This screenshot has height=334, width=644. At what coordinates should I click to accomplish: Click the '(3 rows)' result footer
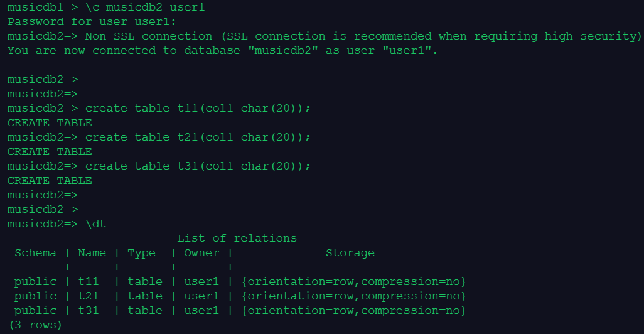[35, 325]
